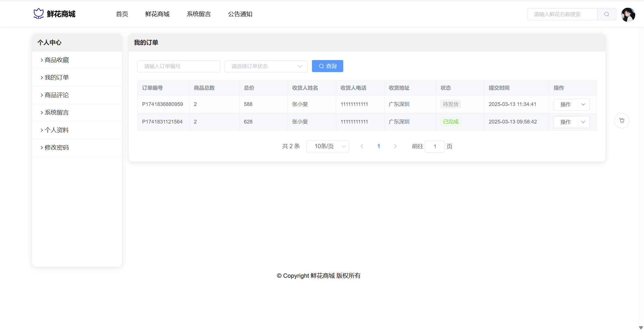Open dropdown arrow for order P1741831121564
Image resolution: width=644 pixels, height=330 pixels.
[x=583, y=122]
